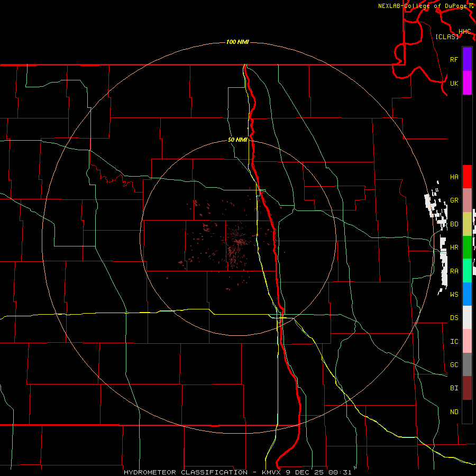The image size is (476, 476).
Task: Click the DS white legend swatch
Action: pyautogui.click(x=467, y=317)
